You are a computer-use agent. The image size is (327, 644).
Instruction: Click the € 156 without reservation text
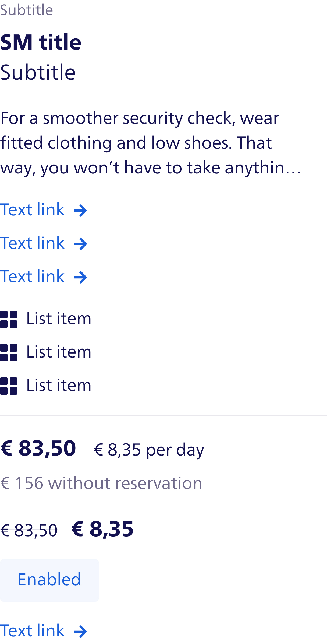click(x=101, y=483)
